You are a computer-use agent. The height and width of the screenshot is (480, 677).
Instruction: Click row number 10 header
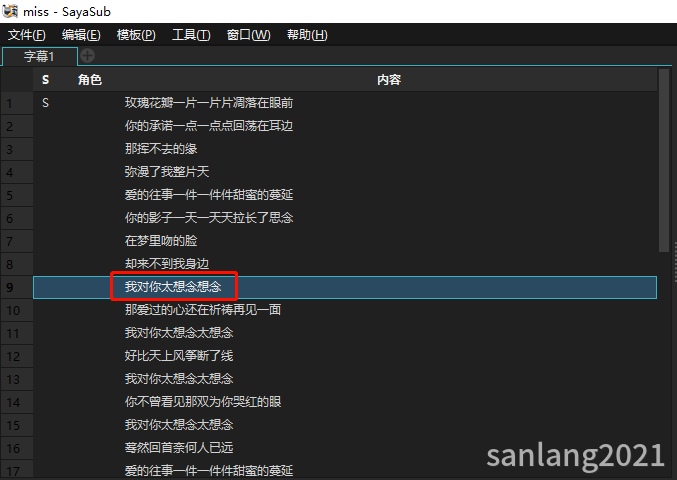17,310
